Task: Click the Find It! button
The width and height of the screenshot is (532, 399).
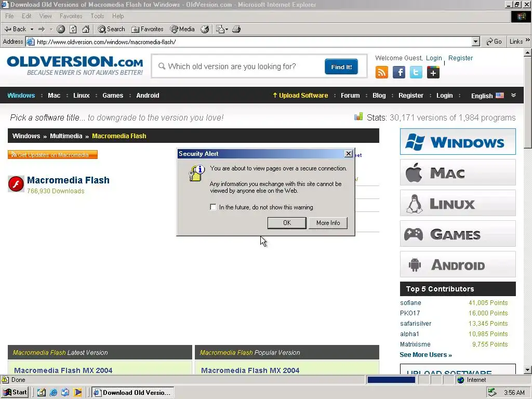Action: [x=341, y=67]
